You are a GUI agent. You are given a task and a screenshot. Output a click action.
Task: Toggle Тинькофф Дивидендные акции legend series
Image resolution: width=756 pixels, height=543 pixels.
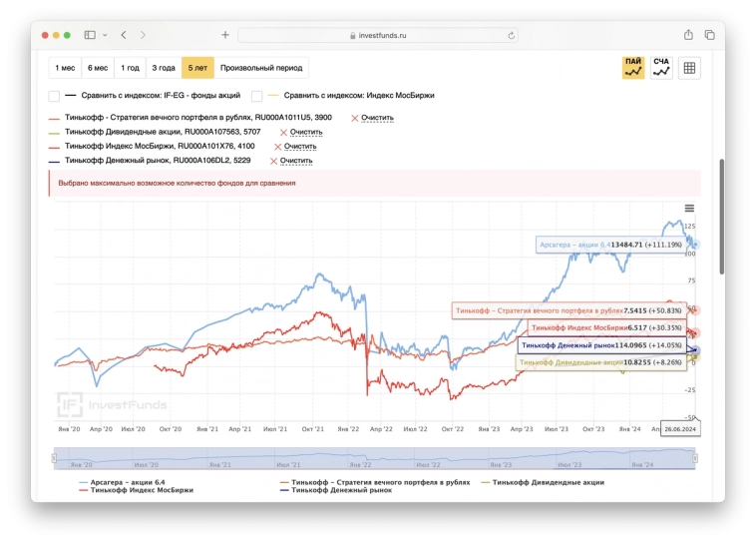pos(543,482)
